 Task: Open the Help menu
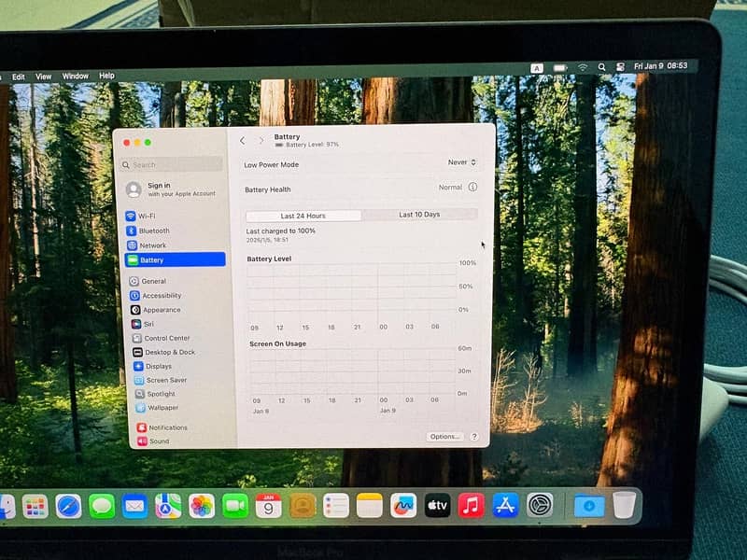coord(106,76)
